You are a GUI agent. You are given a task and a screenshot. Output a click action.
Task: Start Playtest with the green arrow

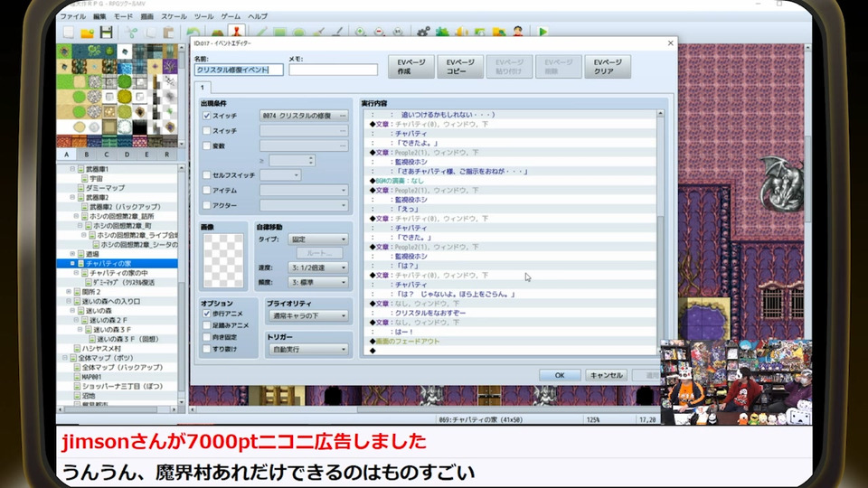coord(543,33)
